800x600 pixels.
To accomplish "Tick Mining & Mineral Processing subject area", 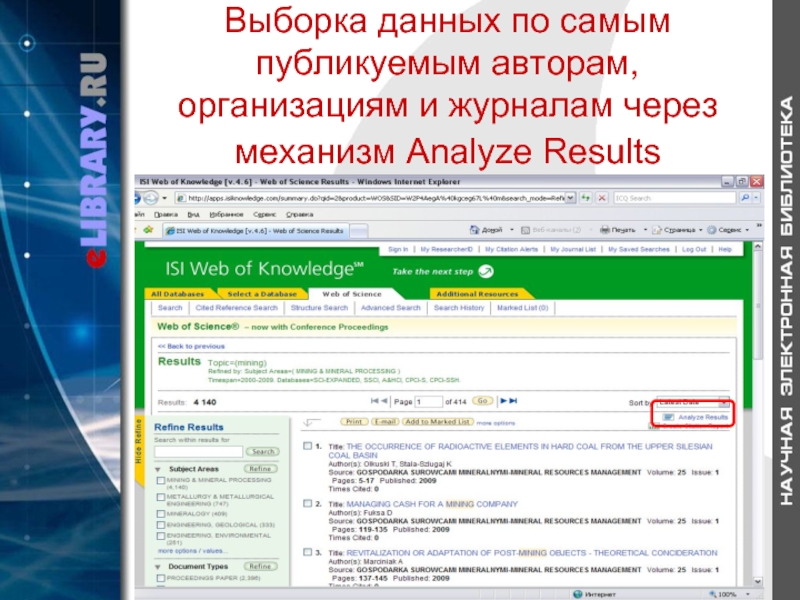I will pyautogui.click(x=161, y=480).
